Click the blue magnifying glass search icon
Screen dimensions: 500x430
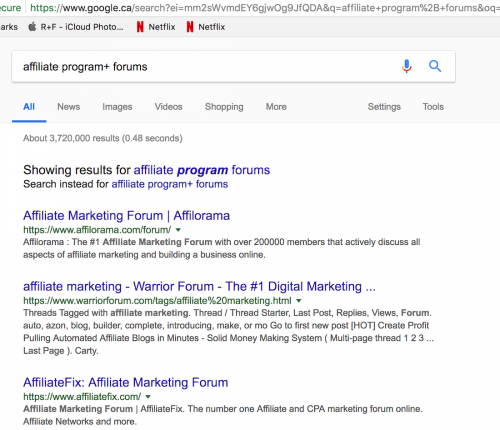coord(435,66)
